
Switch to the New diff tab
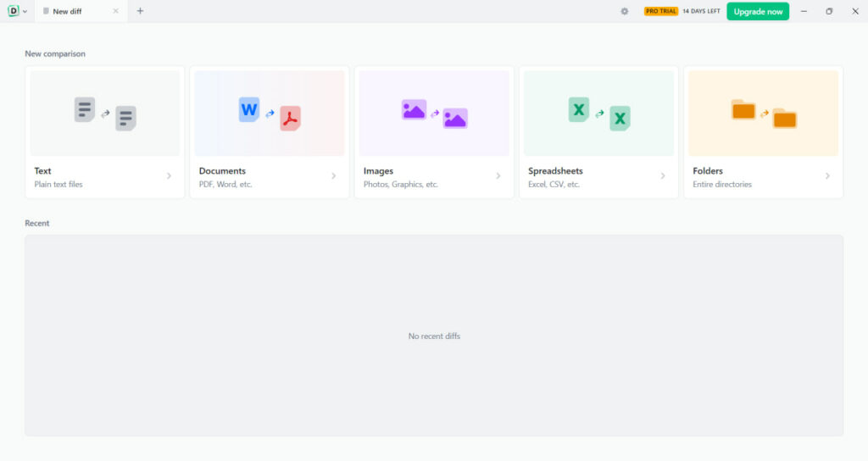(81, 11)
